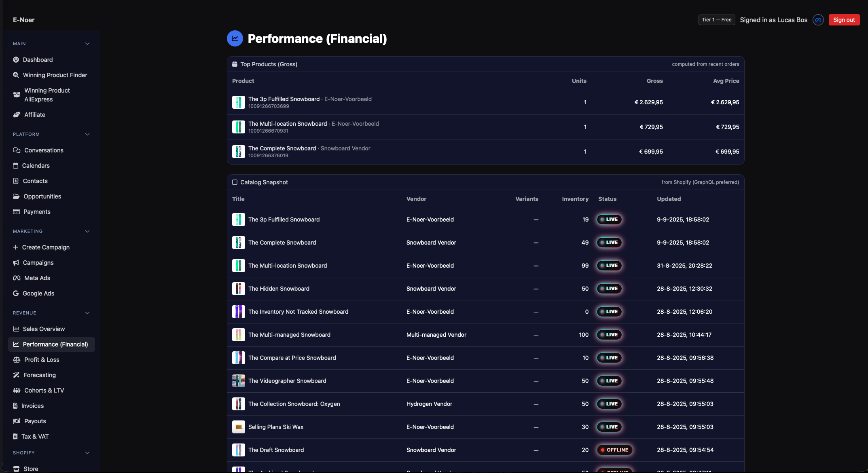Viewport: 868px width, 473px height.
Task: Click The Videographer Snowboard product thumbnail
Action: pos(238,381)
